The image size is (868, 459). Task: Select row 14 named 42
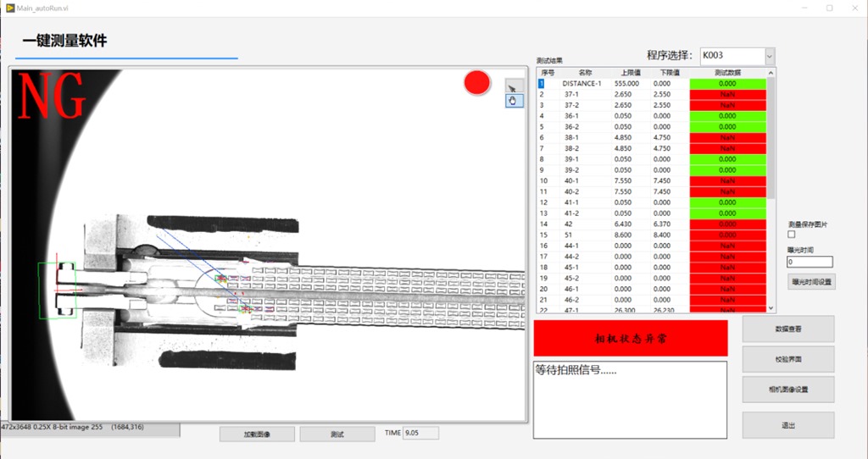569,224
